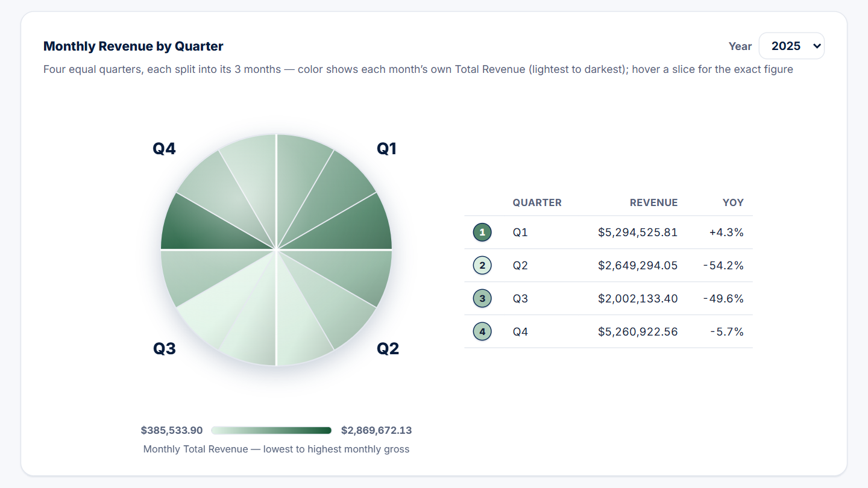This screenshot has height=488, width=868.
Task: Click the 'Monthly Total Revenue' legend caption
Action: click(276, 449)
